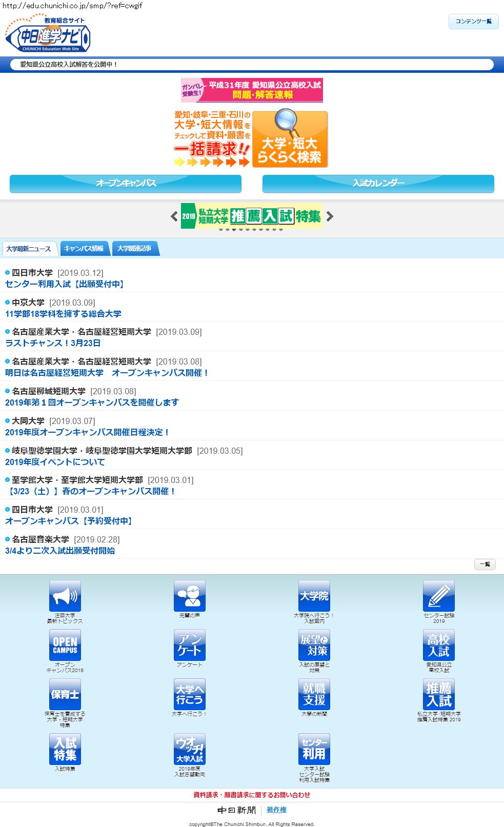Open 11学部18学科を擁する総合大学 link
This screenshot has height=827, width=504.
pyautogui.click(x=63, y=314)
